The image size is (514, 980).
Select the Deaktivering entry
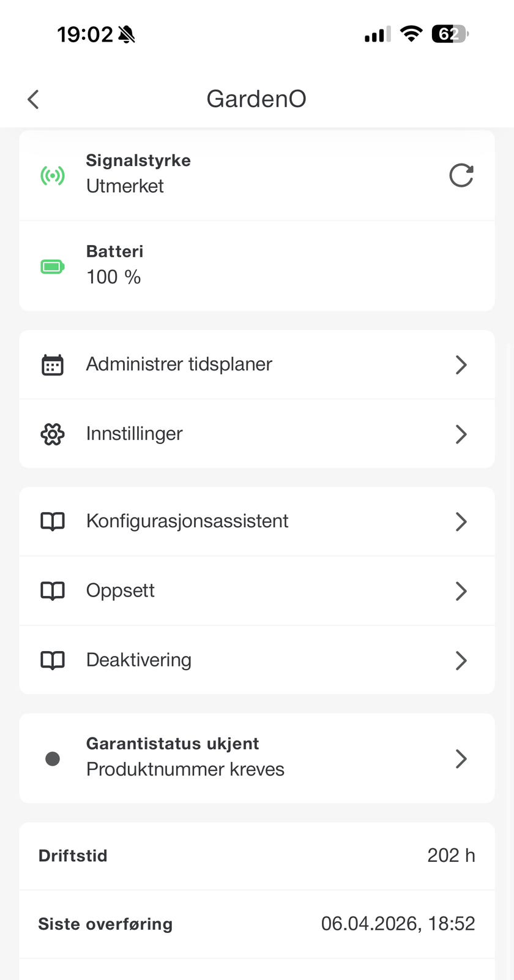pyautogui.click(x=139, y=660)
